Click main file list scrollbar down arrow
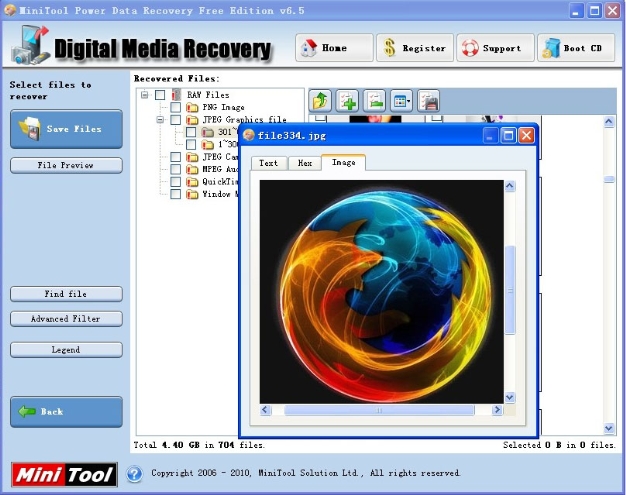Screen dimensions: 626x495 point(609,428)
